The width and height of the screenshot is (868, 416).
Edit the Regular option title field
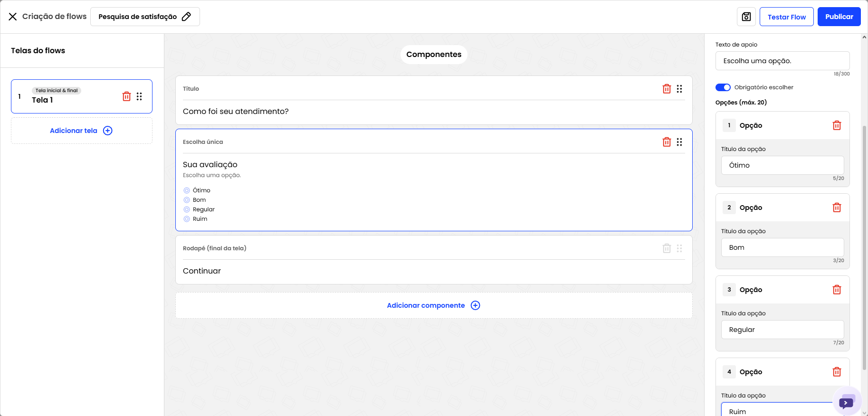782,330
